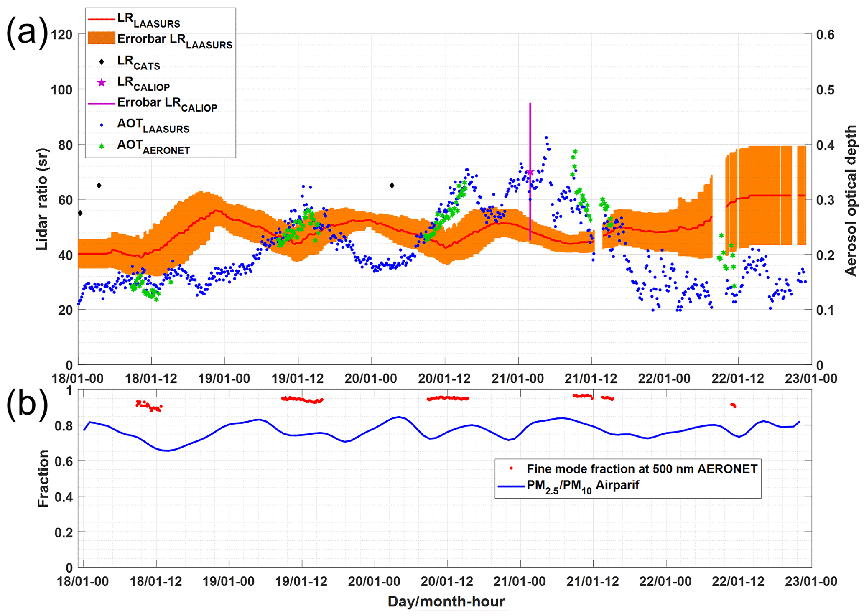This screenshot has height=616, width=864.
Task: Click the magenta star in the legend
Action: 102,83
